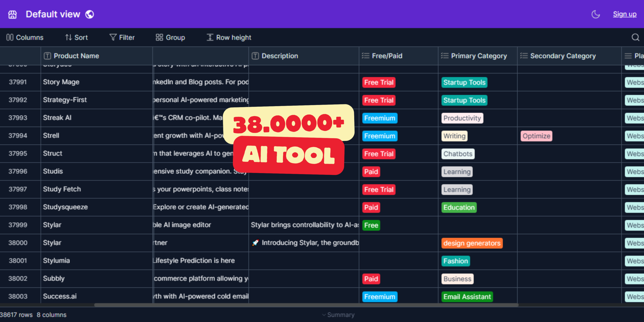Image resolution: width=644 pixels, height=322 pixels.
Task: Click the pink Productivity category tag
Action: point(462,118)
